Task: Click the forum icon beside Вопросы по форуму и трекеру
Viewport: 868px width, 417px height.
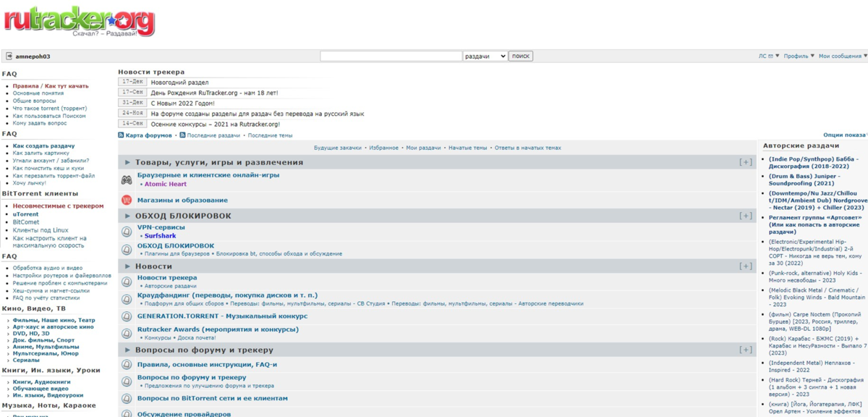Action: 127,381
